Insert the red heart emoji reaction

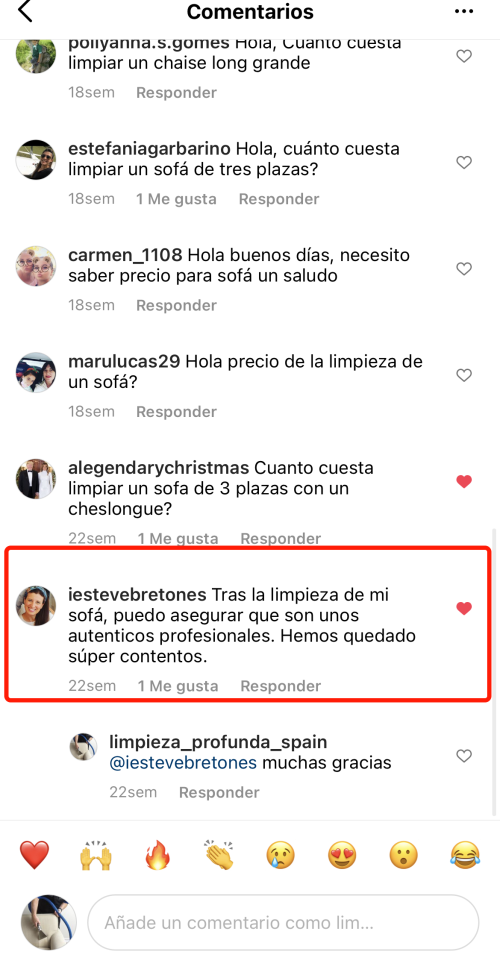coord(35,855)
